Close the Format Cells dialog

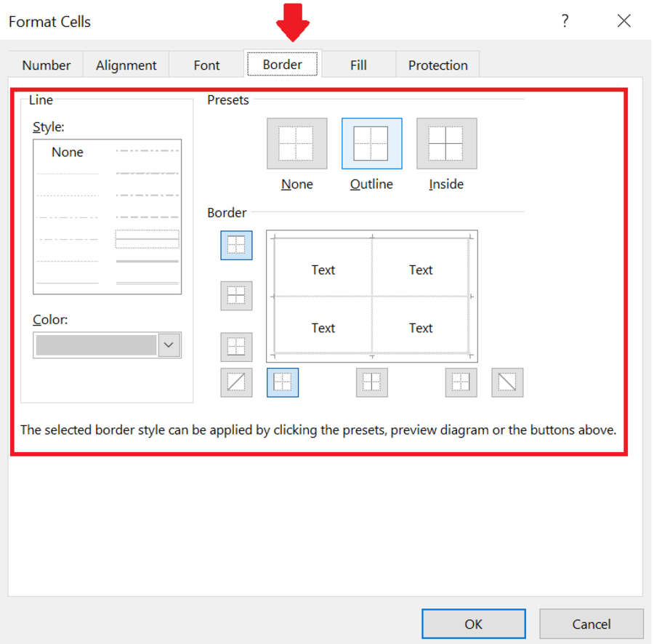(624, 20)
